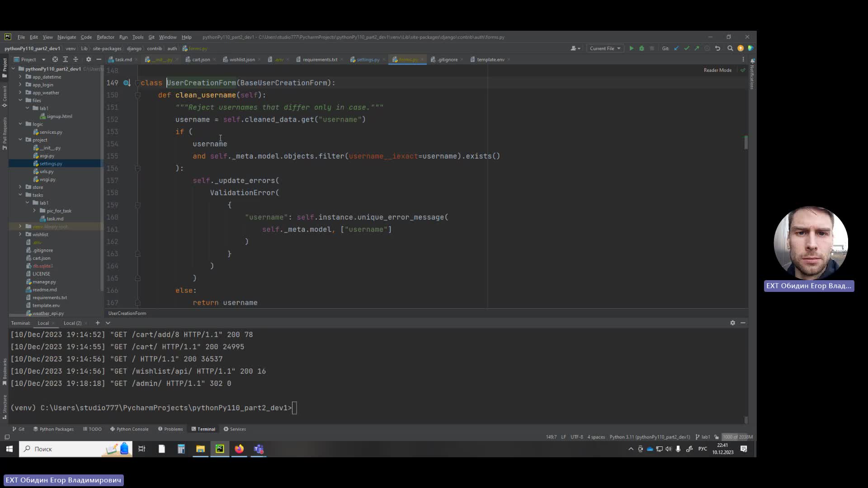Collapse the project folder
The height and width of the screenshot is (488, 868).
coord(20,140)
